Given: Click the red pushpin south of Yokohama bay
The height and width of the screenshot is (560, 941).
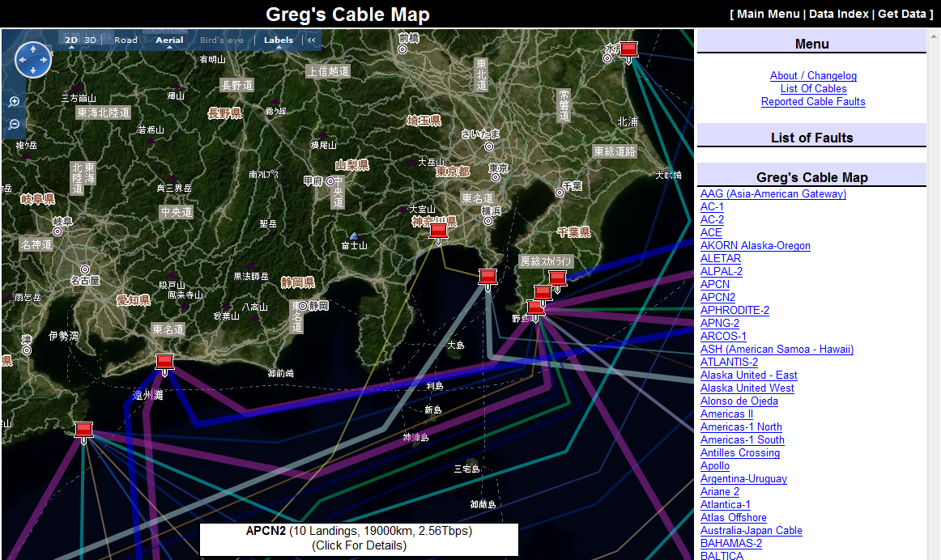Looking at the screenshot, I should point(488,279).
